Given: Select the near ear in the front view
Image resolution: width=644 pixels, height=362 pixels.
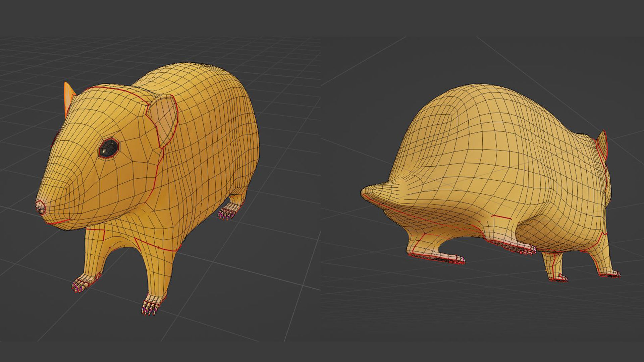Looking at the screenshot, I should tap(162, 121).
